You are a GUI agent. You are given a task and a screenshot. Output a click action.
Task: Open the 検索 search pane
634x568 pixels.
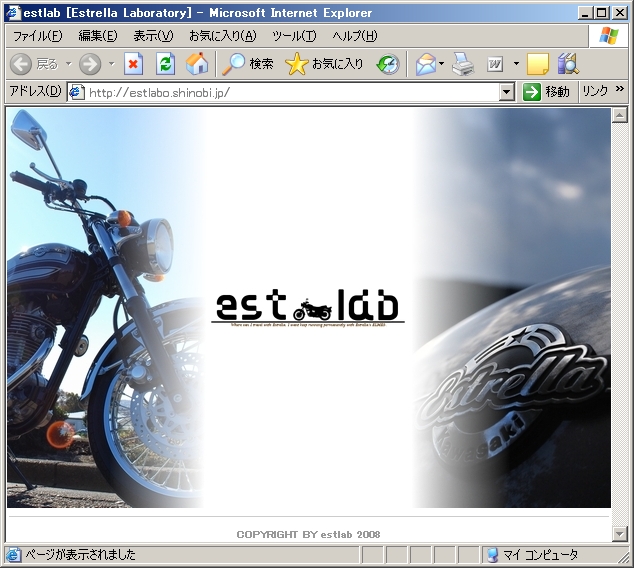(x=248, y=64)
